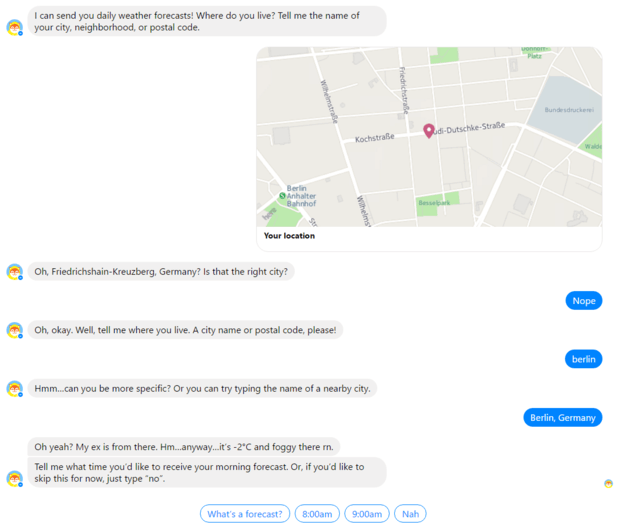
Task: Choose the 'What's a forecast?' quick reply
Action: point(245,514)
